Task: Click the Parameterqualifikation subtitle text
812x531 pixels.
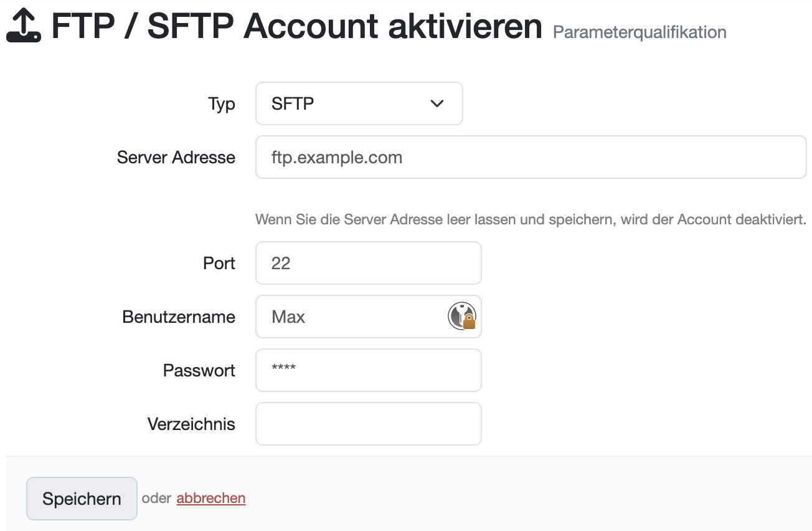Action: point(640,32)
